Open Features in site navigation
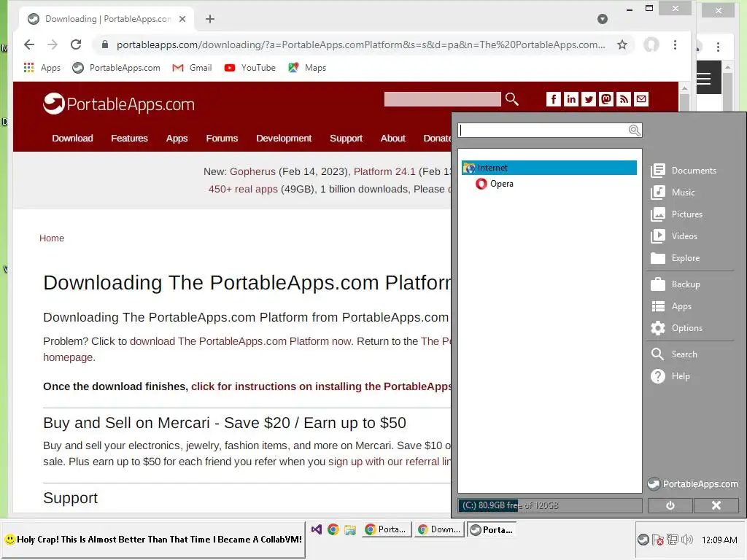The height and width of the screenshot is (560, 747). coord(129,138)
